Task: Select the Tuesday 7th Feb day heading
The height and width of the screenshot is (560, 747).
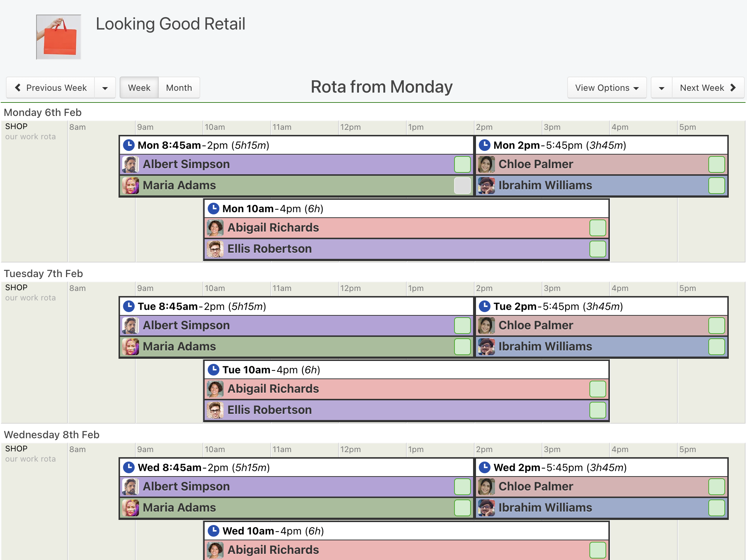Action: point(43,273)
